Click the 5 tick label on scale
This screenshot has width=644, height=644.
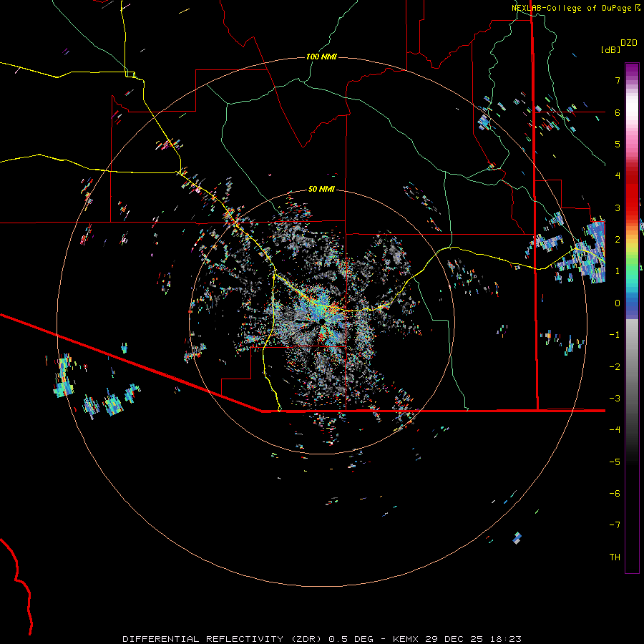click(618, 144)
